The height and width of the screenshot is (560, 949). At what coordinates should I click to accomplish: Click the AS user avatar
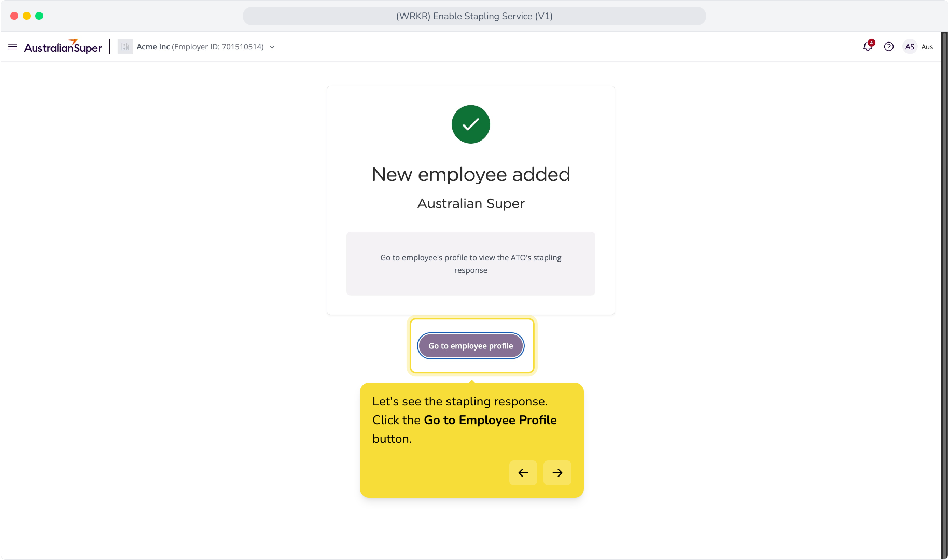910,47
